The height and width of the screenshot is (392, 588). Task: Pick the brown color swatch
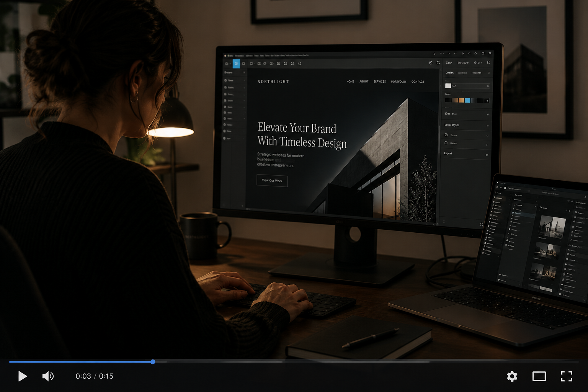click(x=455, y=100)
